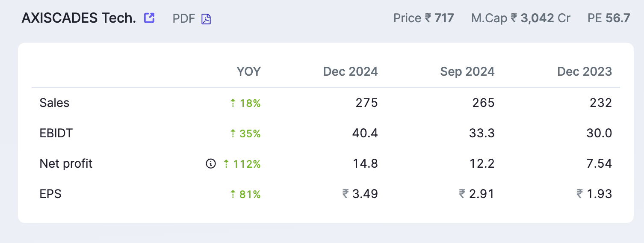Open the external link icon beside AXISCADES Tech.
Viewport: 644px width, 243px height.
[149, 18]
